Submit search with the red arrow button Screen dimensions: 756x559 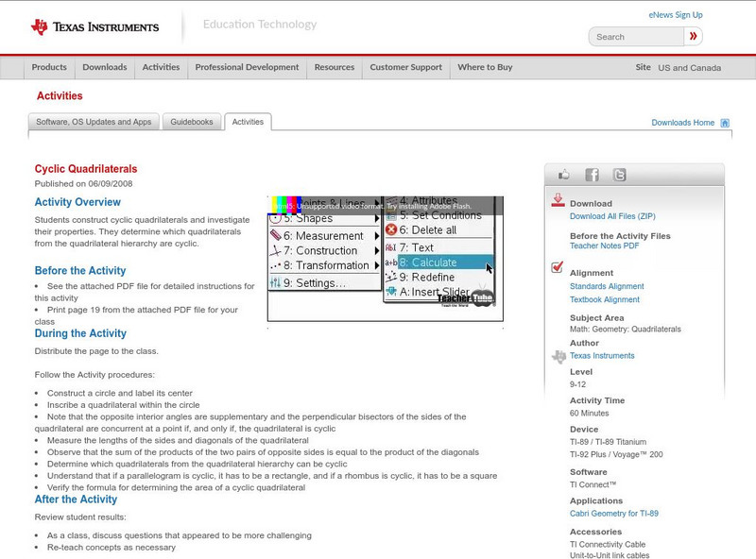pyautogui.click(x=694, y=36)
